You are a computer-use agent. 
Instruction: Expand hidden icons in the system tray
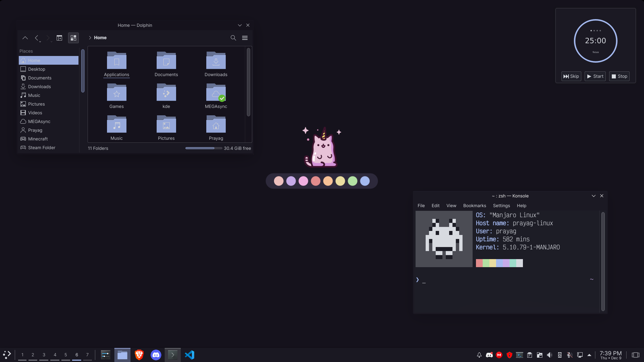click(589, 355)
